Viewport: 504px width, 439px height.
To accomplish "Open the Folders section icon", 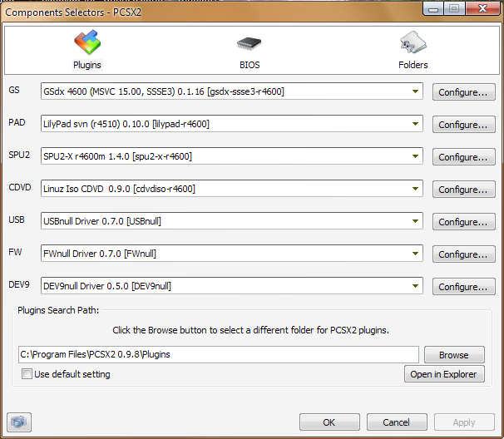I will (413, 42).
